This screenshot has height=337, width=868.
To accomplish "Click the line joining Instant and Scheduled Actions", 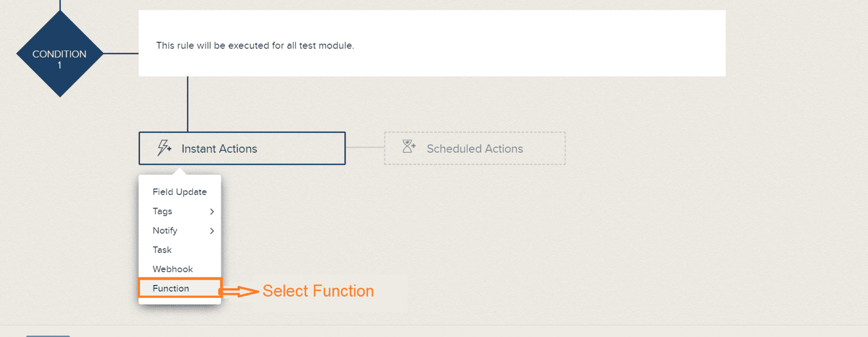I will tap(365, 147).
